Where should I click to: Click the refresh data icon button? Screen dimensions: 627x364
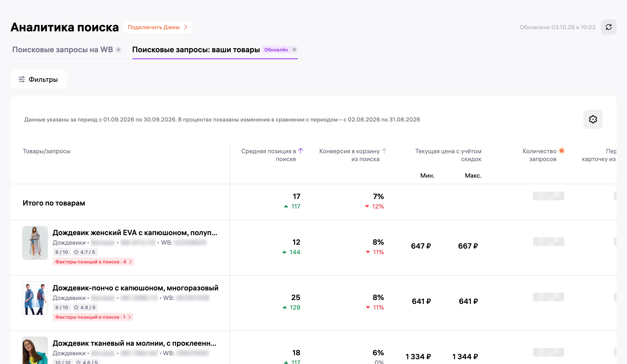point(608,27)
